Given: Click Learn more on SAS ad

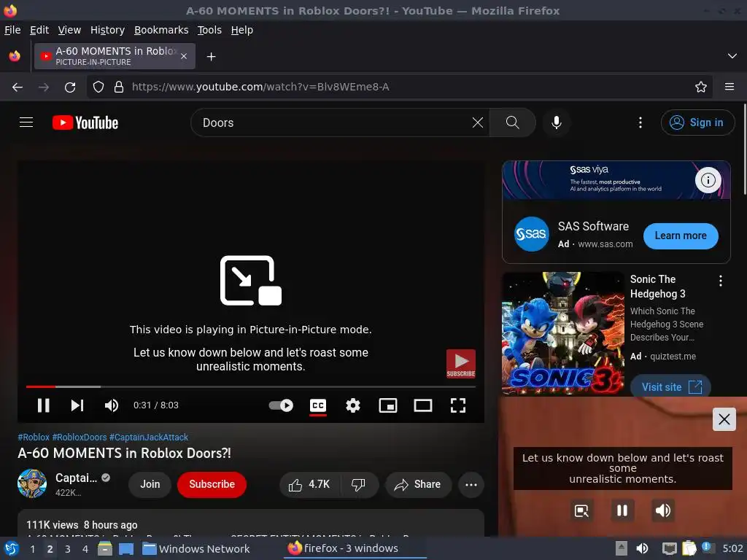Looking at the screenshot, I should coord(681,236).
